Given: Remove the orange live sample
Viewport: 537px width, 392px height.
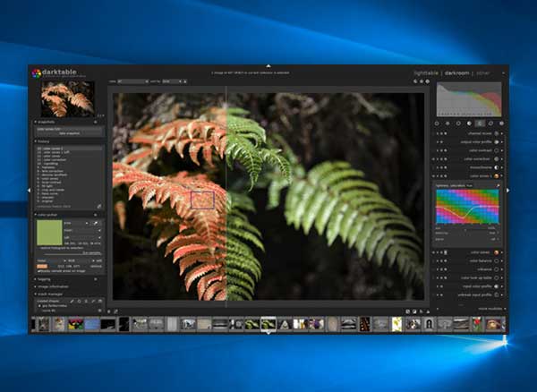Looking at the screenshot, I should (97, 266).
